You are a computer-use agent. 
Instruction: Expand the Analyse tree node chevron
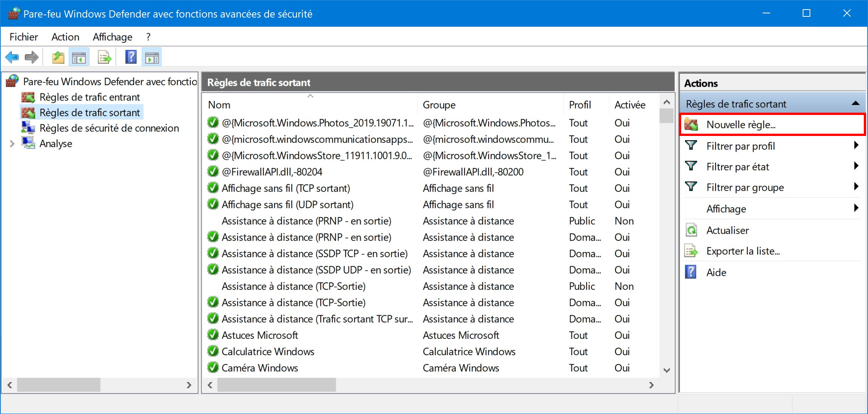[x=12, y=144]
